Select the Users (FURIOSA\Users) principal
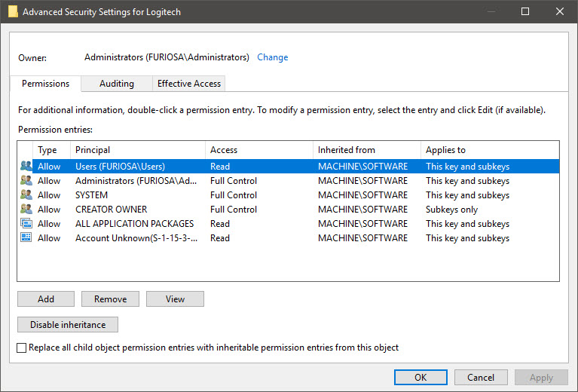578x392 pixels. 120,167
